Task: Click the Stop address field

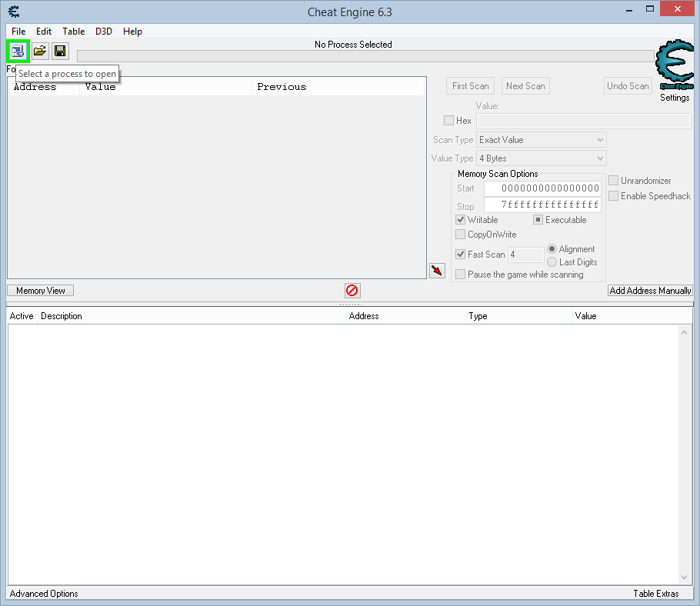Action: point(542,205)
